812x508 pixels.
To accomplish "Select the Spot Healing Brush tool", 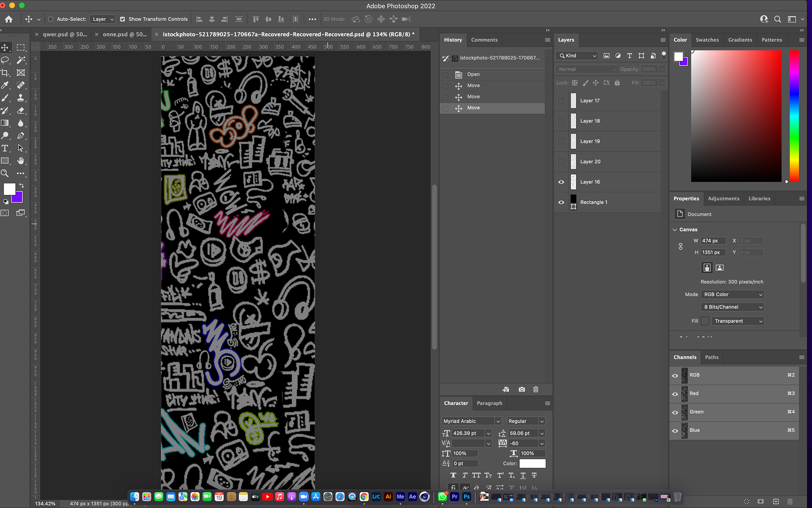I will (21, 85).
